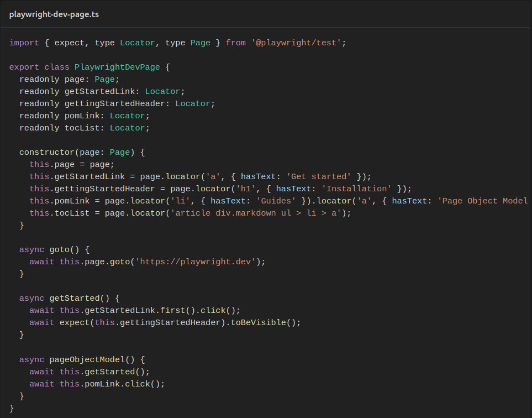532x418 pixels.
Task: Click the "toBeVisible()" assertion call
Action: click(x=263, y=323)
